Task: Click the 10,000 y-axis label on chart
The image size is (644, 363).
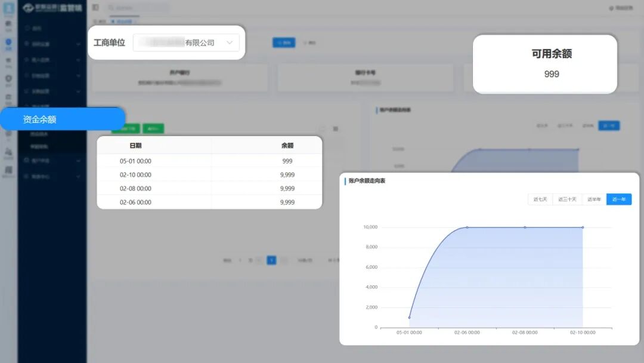Action: tap(370, 227)
